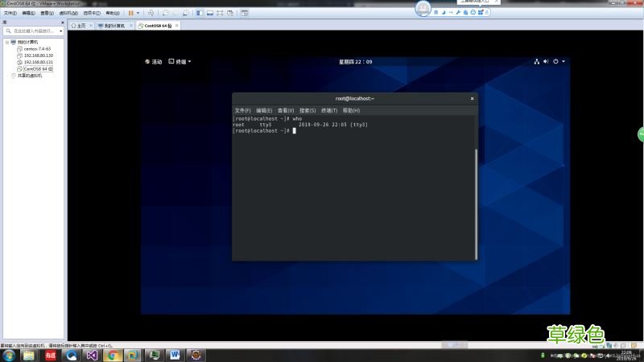Collapse the 我的计算机 tree node

coord(6,42)
